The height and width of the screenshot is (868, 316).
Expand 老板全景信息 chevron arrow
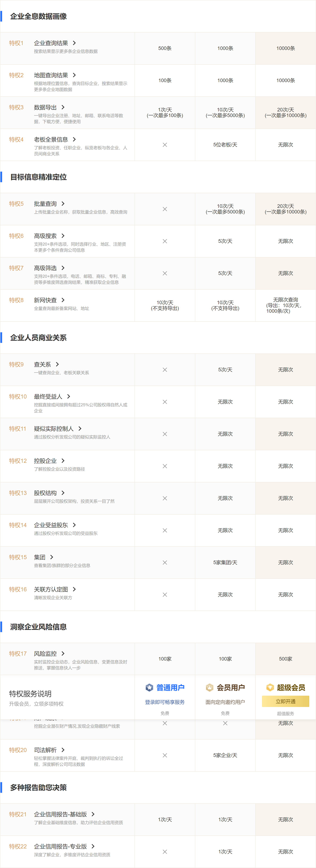(74, 139)
